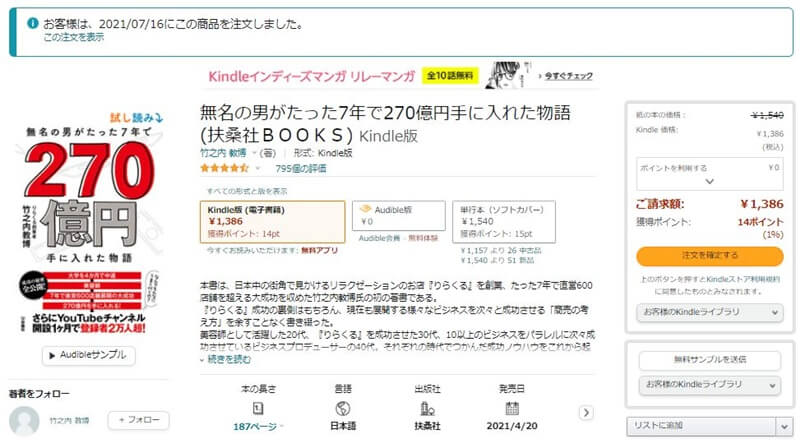
Task: Play the Audible sample
Action: [x=89, y=355]
